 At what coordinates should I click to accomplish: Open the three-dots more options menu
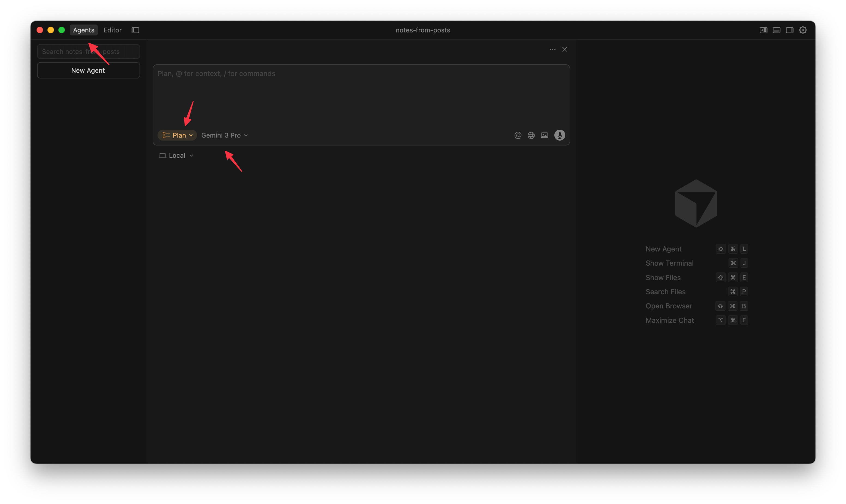pos(552,49)
